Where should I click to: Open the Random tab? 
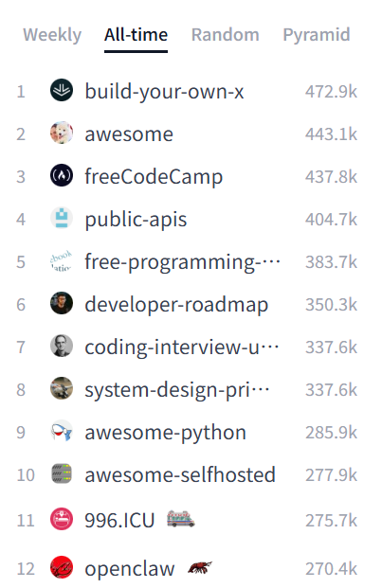coord(226,35)
